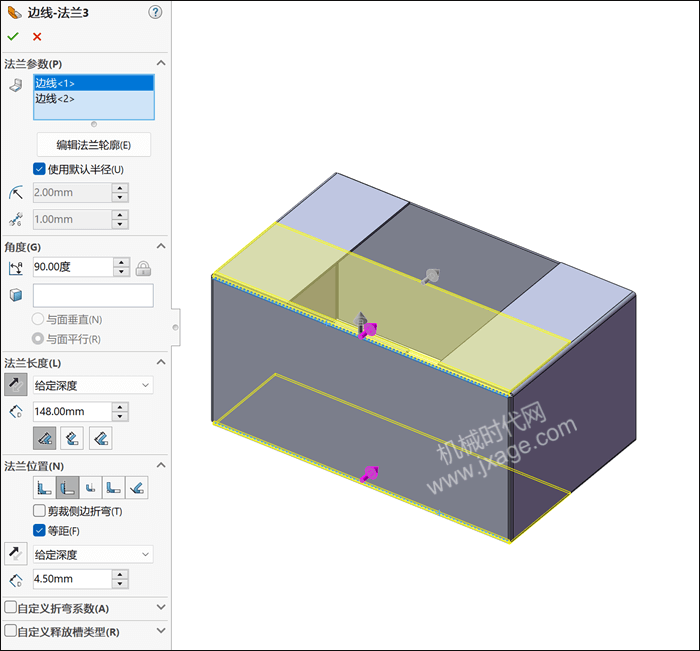Expand the 自定义释放槽类型(R) section
The image size is (700, 651).
pyautogui.click(x=161, y=631)
